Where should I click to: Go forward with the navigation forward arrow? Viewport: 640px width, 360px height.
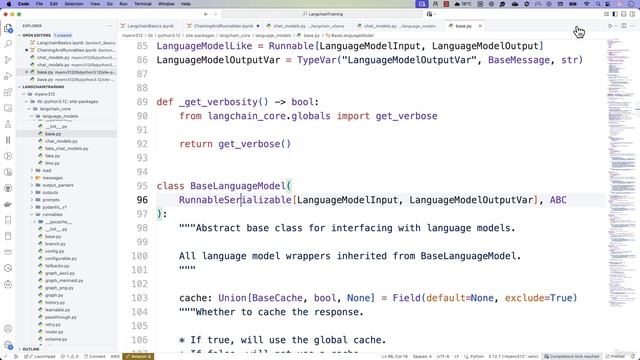pyautogui.click(x=216, y=14)
